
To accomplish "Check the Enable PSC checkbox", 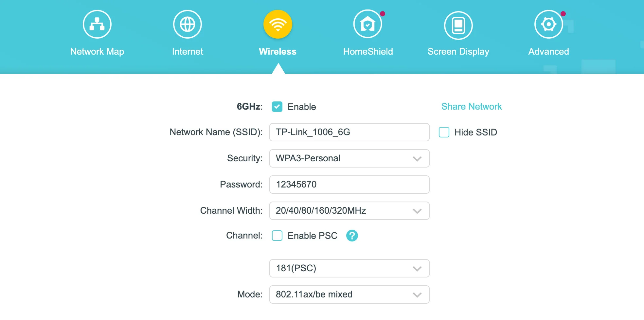I will (x=277, y=236).
